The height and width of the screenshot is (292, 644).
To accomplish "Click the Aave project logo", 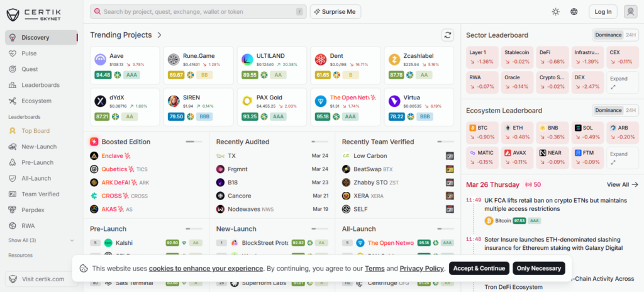I will 100,60.
